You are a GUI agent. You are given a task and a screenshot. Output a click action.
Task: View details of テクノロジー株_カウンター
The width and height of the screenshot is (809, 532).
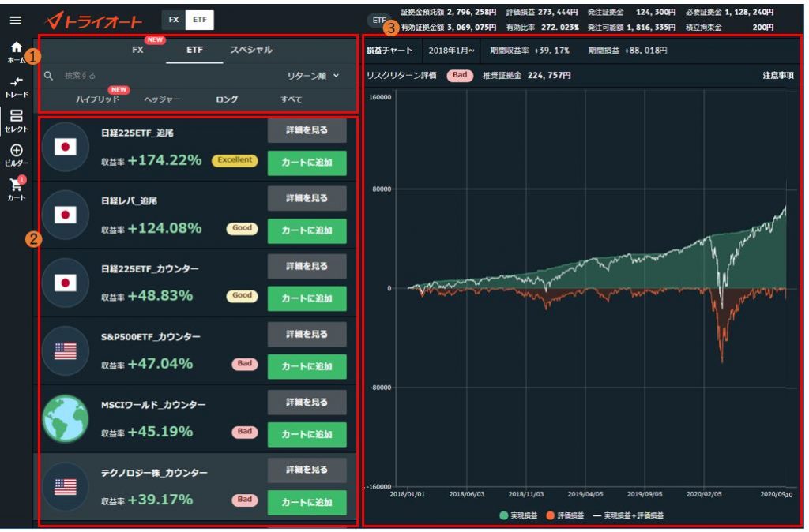tap(307, 470)
